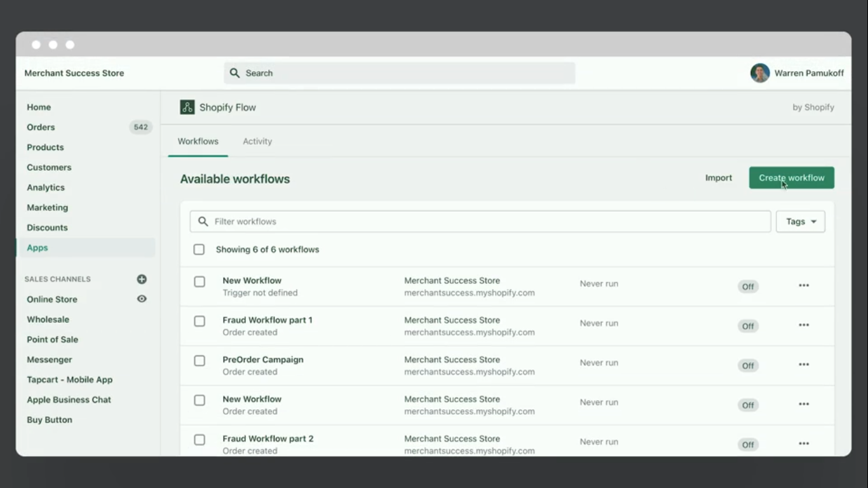Open Online Store sales channel
Viewport: 868px width, 488px height.
(52, 299)
